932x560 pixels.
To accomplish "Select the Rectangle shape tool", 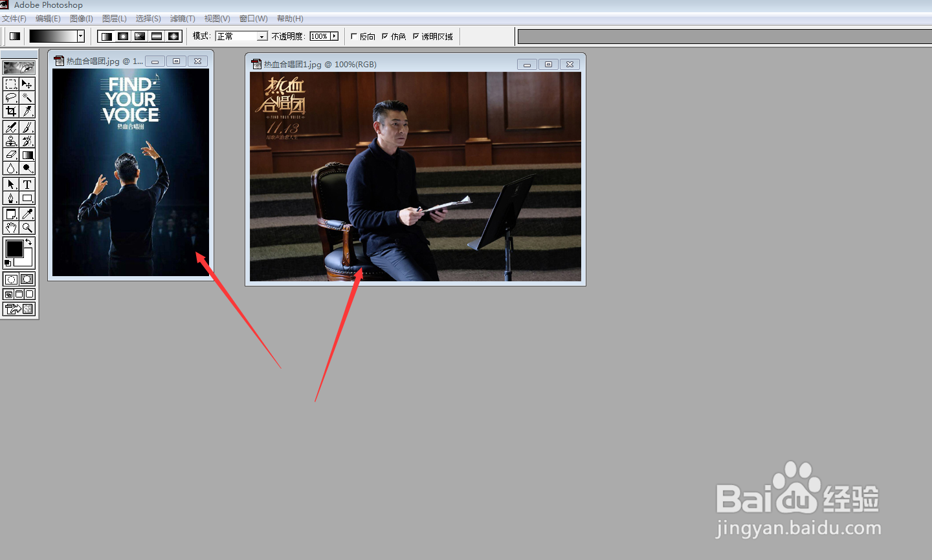I will tap(27, 198).
